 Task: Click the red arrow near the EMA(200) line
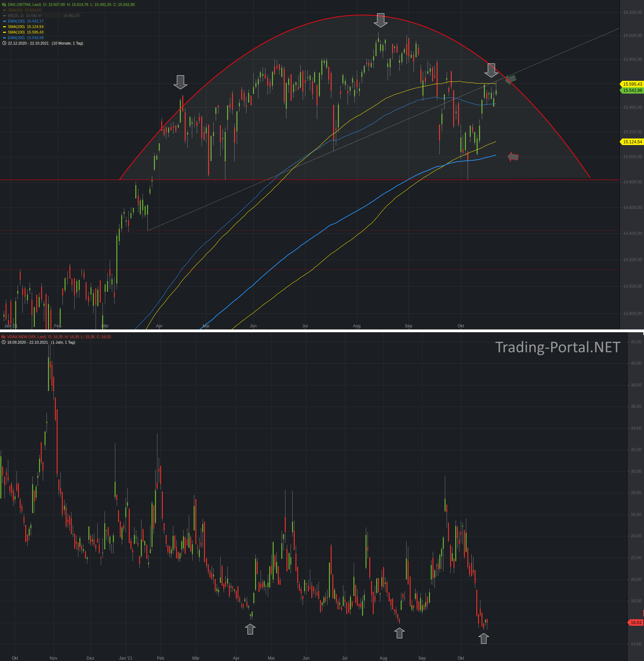[x=513, y=157]
